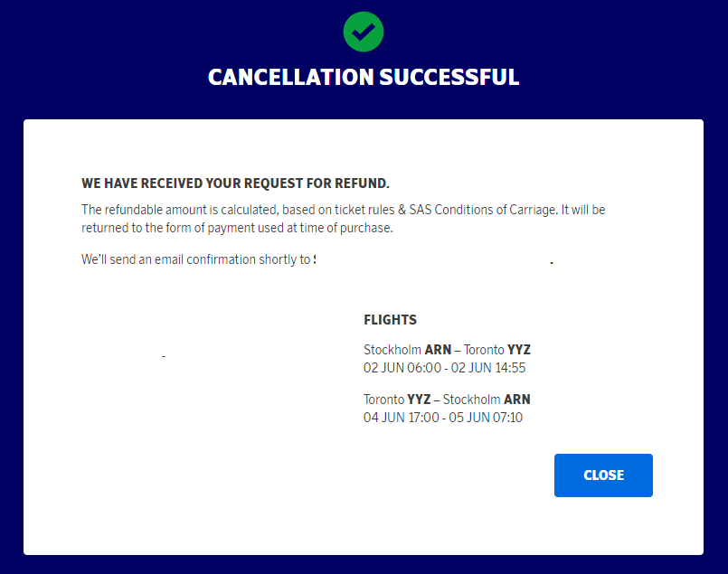Screen dimensions: 728x574
Task: Click the word Stockholm in outbound route
Action: (x=392, y=350)
